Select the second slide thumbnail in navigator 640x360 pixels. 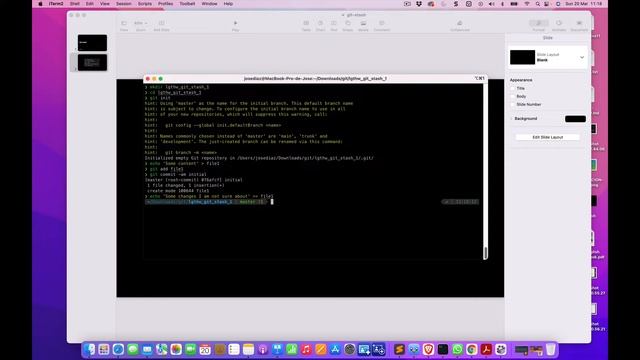click(92, 62)
